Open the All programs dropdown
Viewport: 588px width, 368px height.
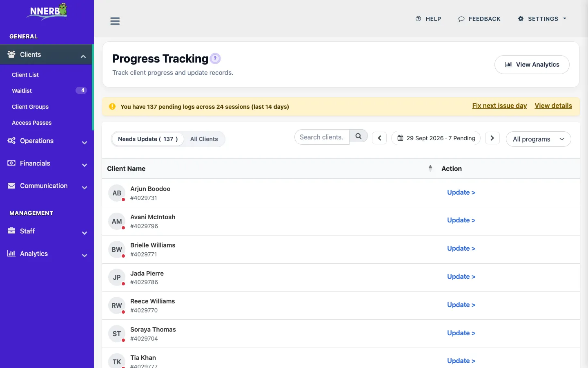tap(538, 139)
